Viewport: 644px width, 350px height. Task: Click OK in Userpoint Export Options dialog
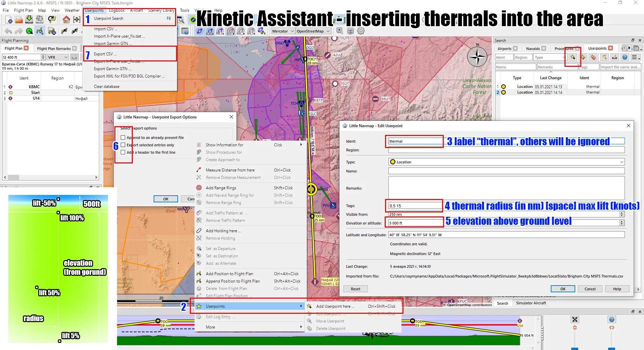[x=166, y=199]
